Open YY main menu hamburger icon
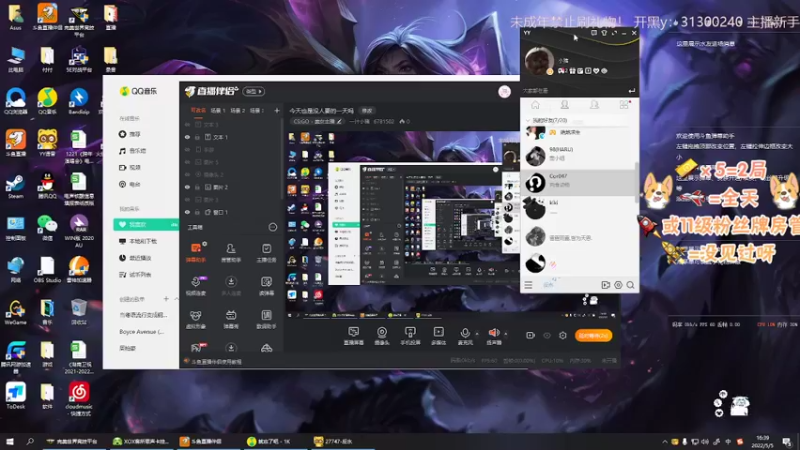Viewport: 800px width, 450px height. (x=528, y=285)
